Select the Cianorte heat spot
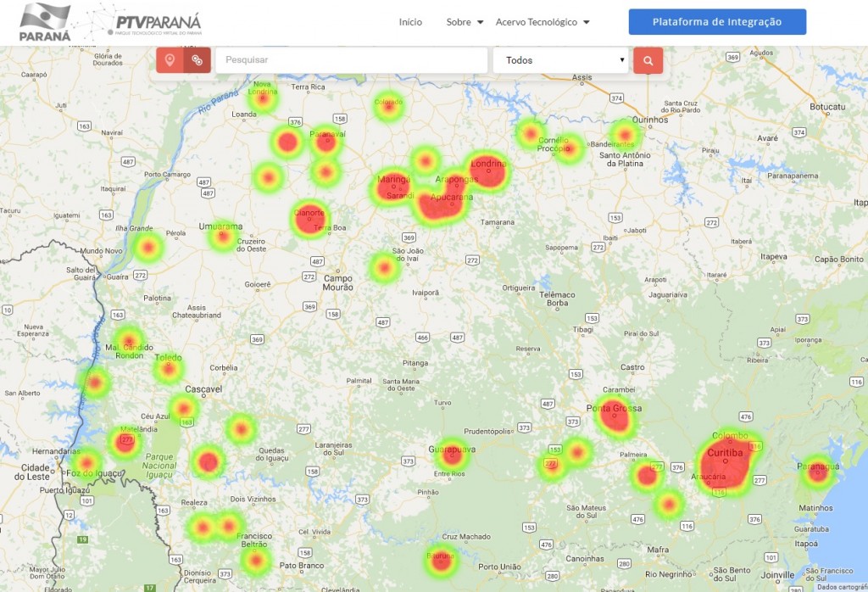 pos(309,219)
